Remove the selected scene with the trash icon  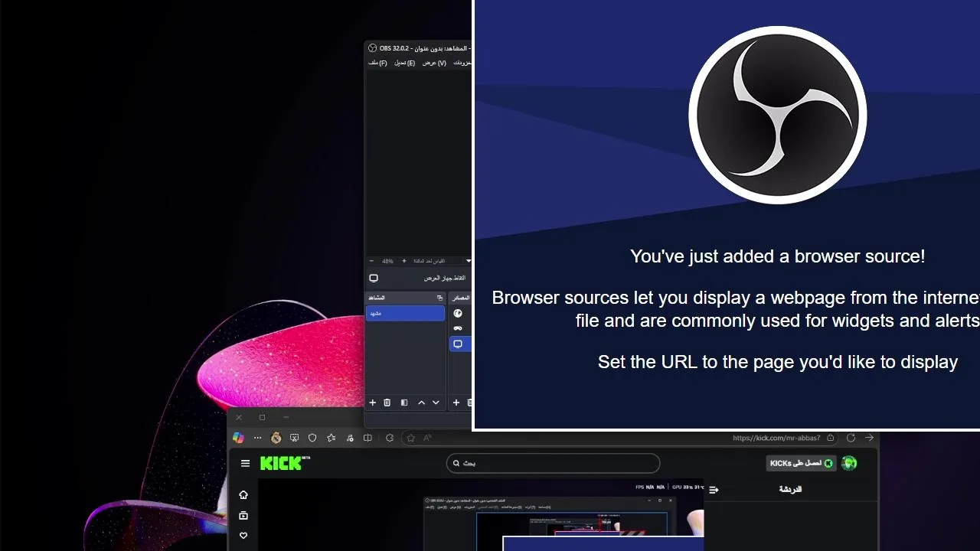coord(387,403)
